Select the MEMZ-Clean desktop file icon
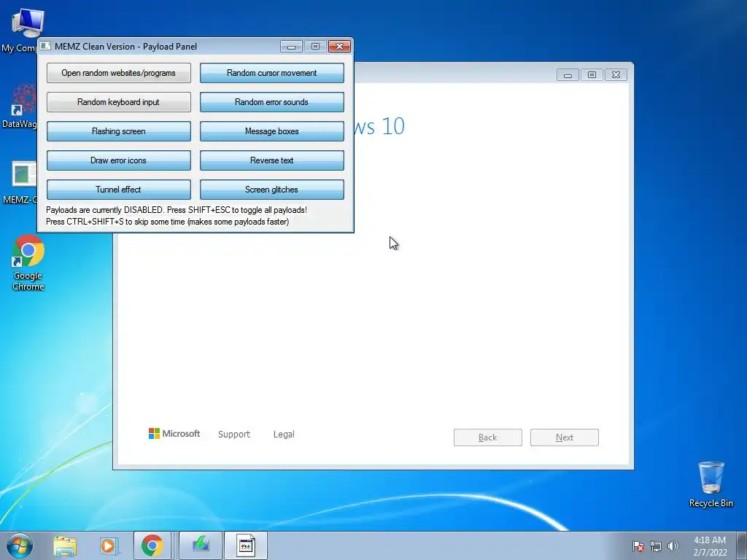 (21, 182)
